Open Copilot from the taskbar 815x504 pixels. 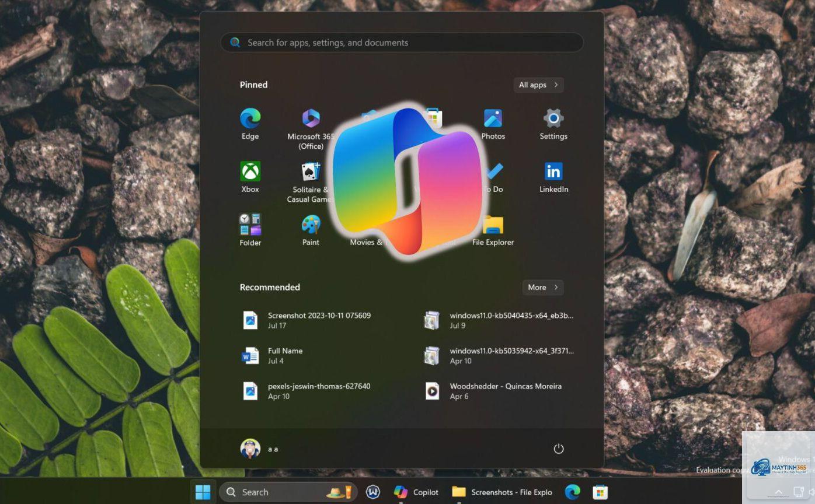[x=416, y=492]
